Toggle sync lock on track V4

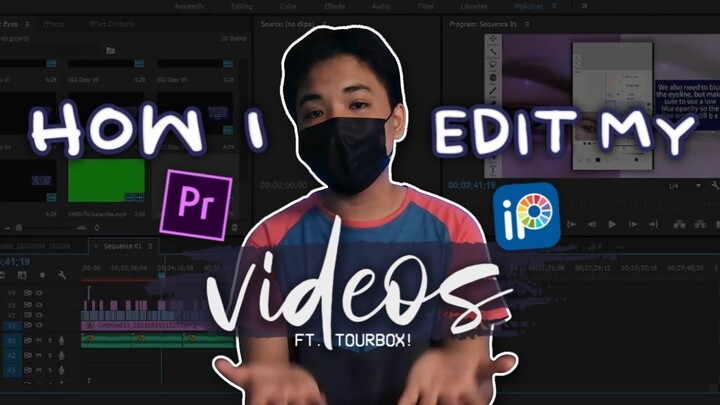[x=28, y=292]
